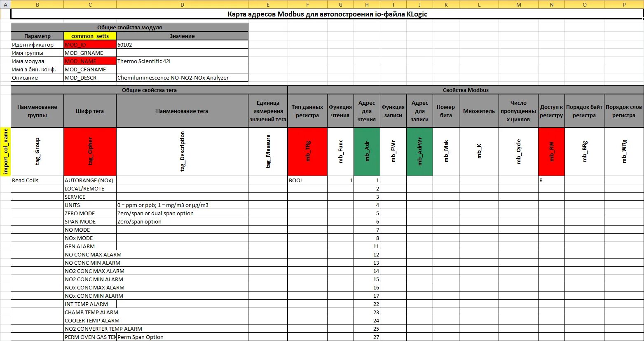
Task: Click the 'Тип данных регистра' heading
Action: click(x=308, y=111)
